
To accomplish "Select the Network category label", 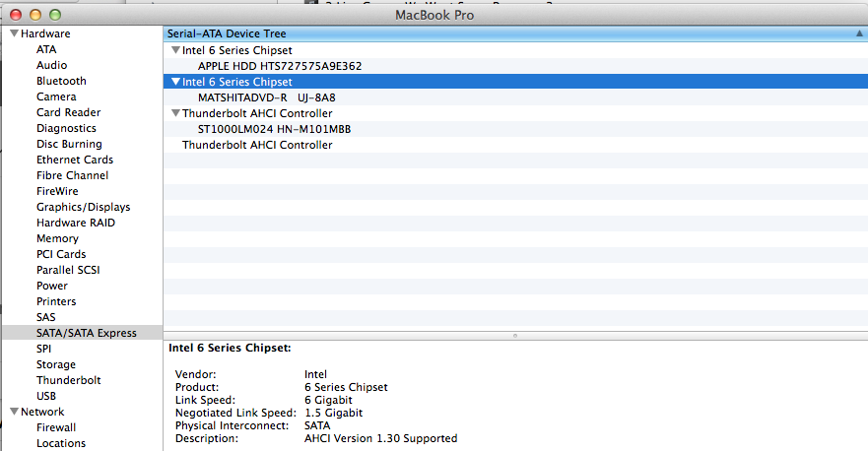I will coord(42,412).
